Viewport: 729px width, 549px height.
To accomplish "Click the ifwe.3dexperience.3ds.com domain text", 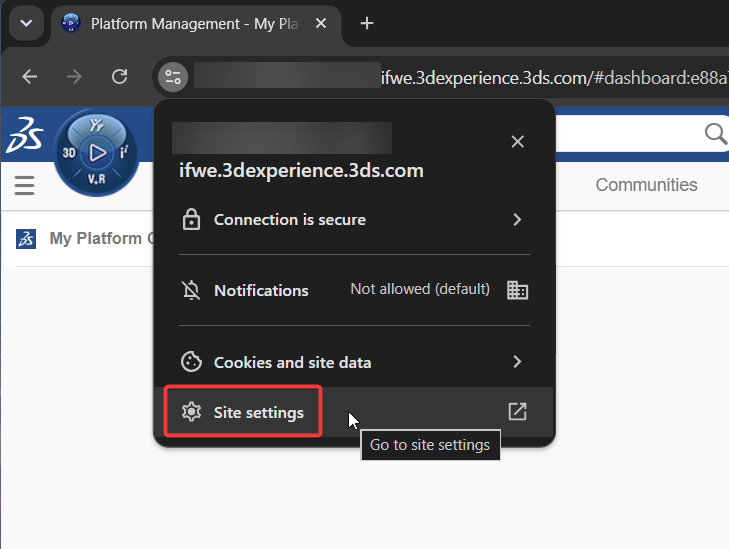I will (301, 171).
